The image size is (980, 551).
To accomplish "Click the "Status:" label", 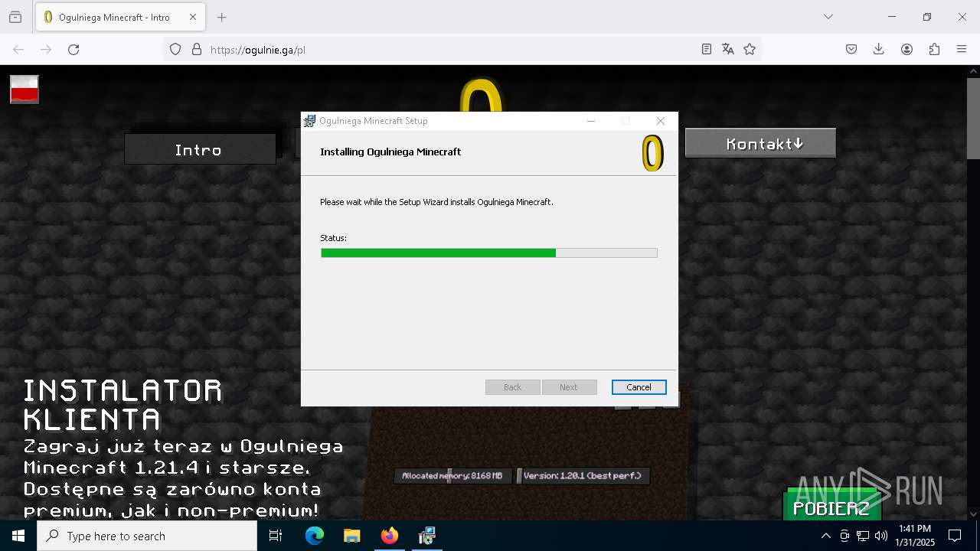I will coord(333,238).
